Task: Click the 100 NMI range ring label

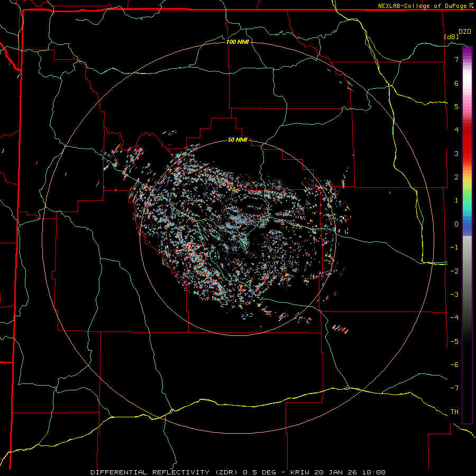Action: click(x=237, y=42)
